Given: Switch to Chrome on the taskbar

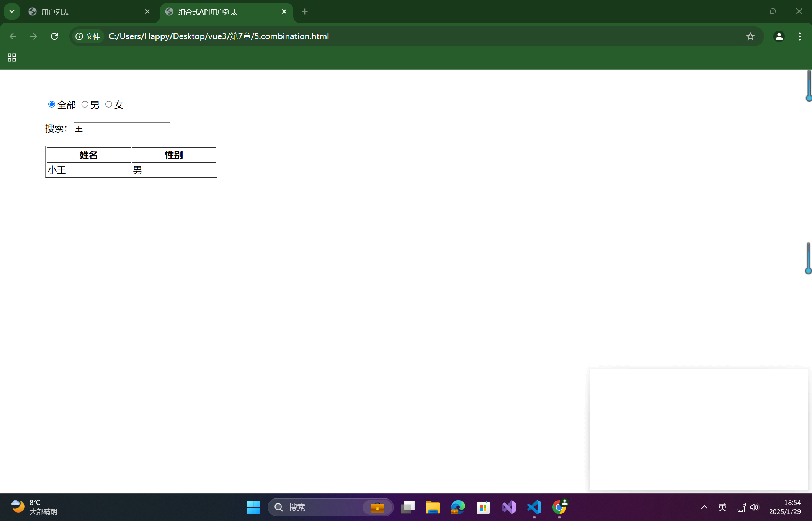Looking at the screenshot, I should (559, 507).
